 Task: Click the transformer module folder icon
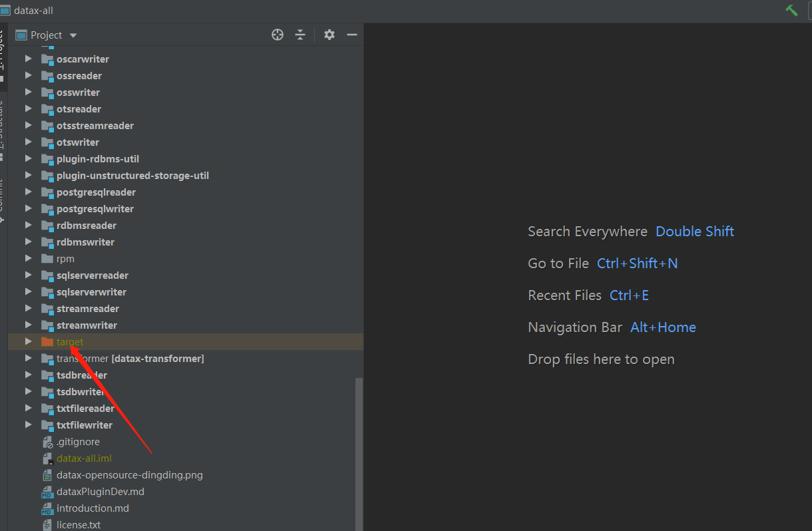coord(47,359)
